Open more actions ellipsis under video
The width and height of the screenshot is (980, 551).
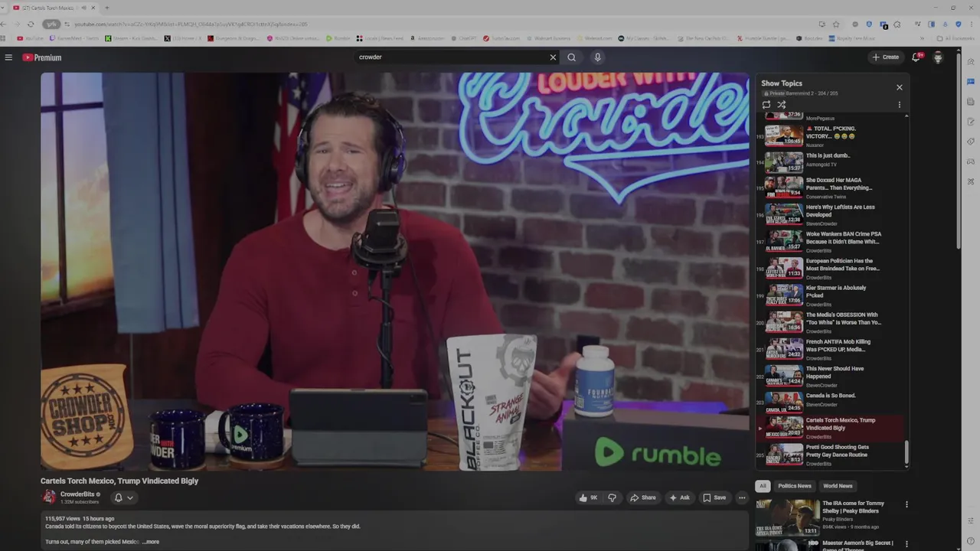coord(741,497)
